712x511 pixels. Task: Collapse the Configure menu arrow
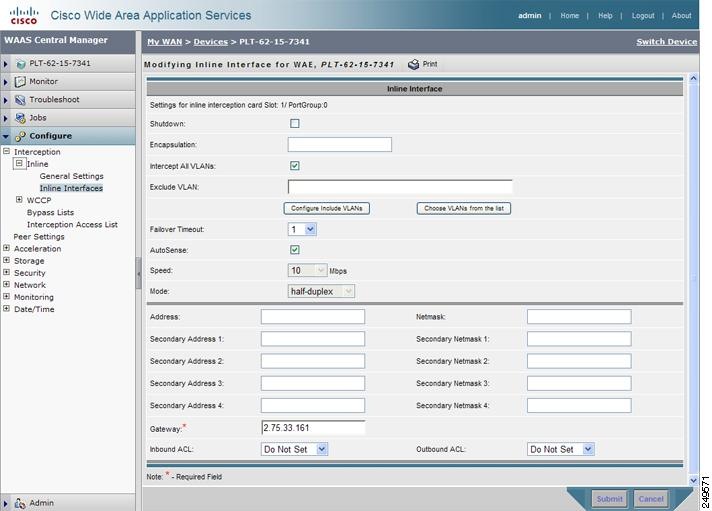tap(5, 136)
